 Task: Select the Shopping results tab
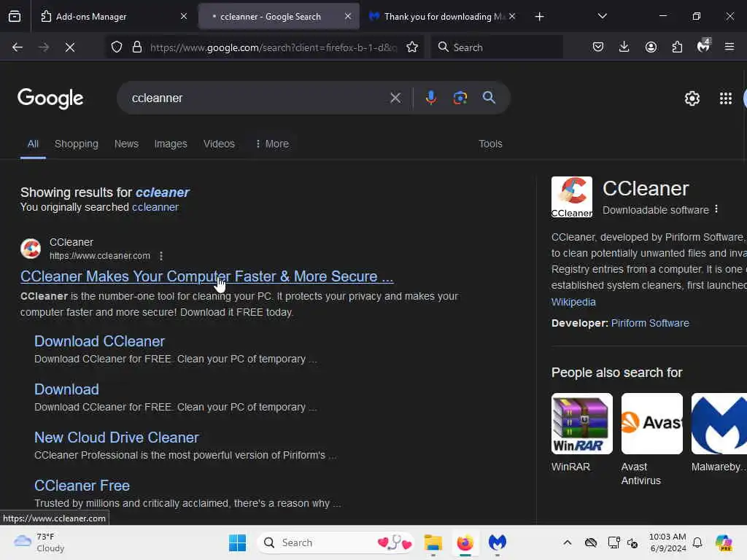[76, 144]
